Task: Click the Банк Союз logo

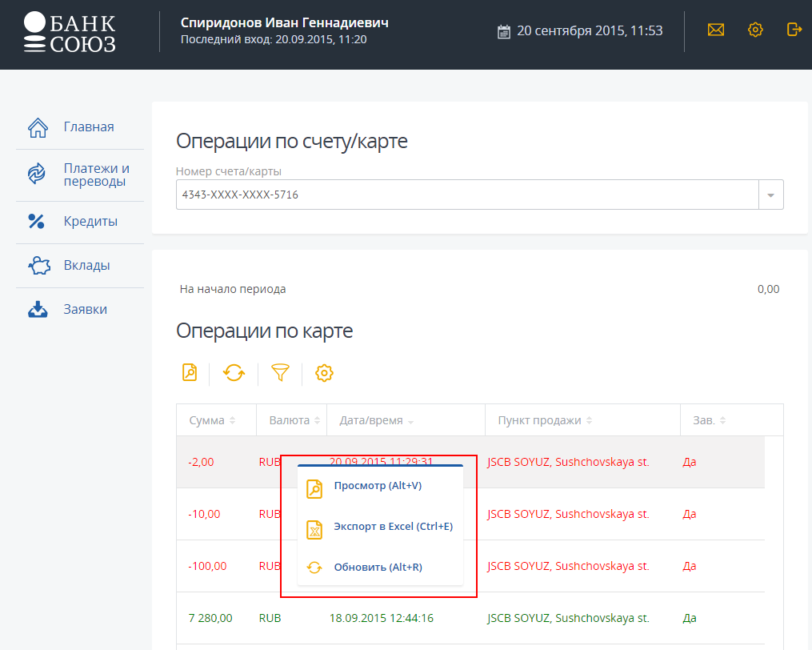Action: (x=70, y=33)
